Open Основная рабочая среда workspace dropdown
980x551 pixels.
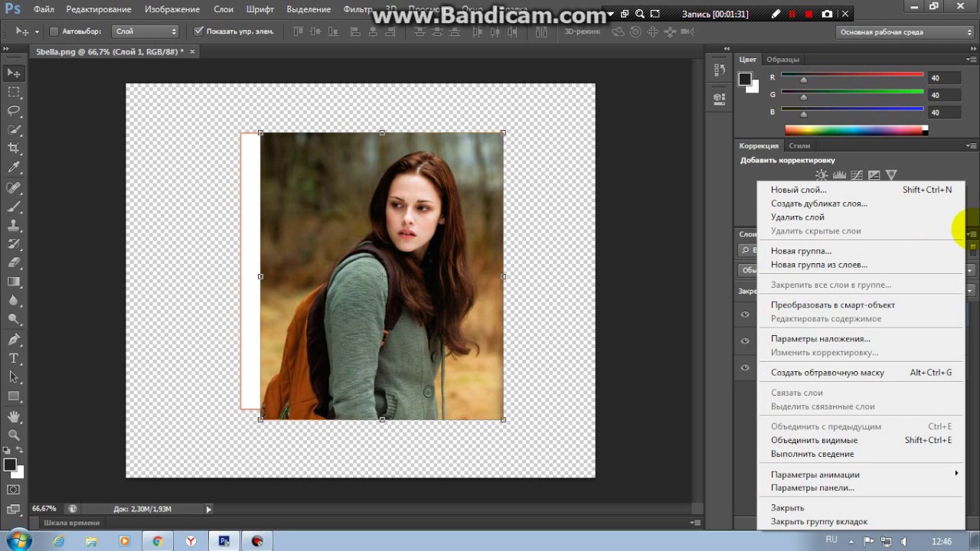[905, 32]
